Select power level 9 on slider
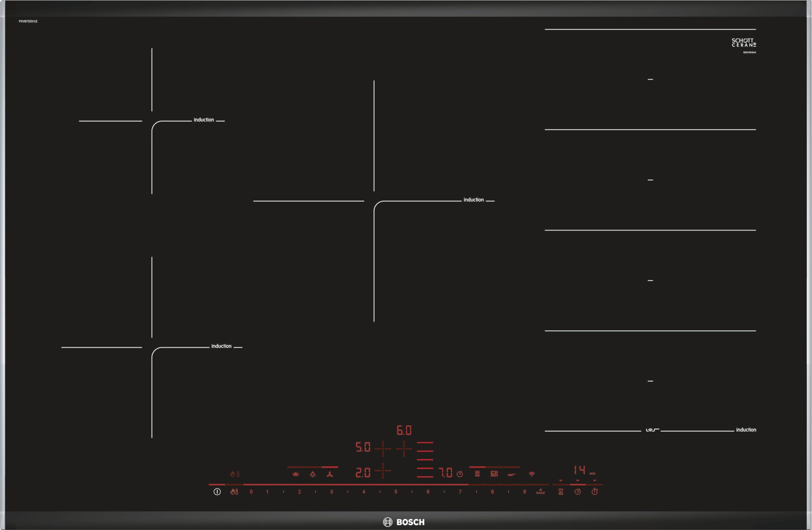812x530 pixels. point(524,492)
